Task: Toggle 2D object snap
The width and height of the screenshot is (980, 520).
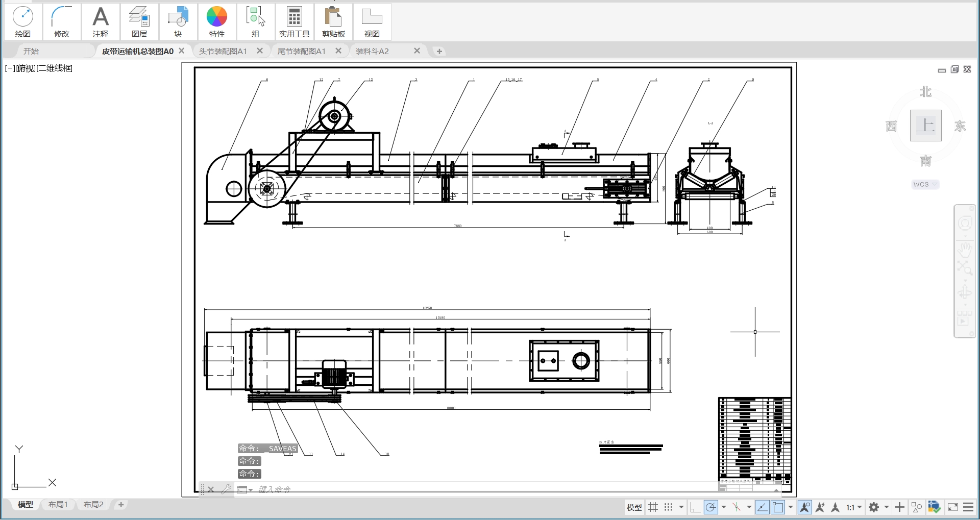Action: (x=778, y=507)
